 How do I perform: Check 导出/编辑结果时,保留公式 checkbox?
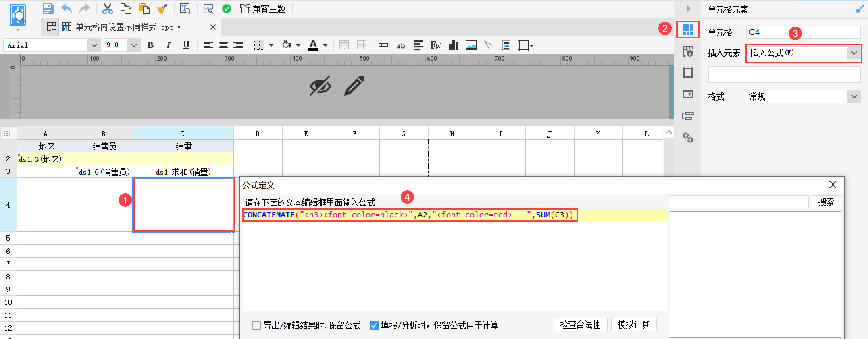pos(257,325)
